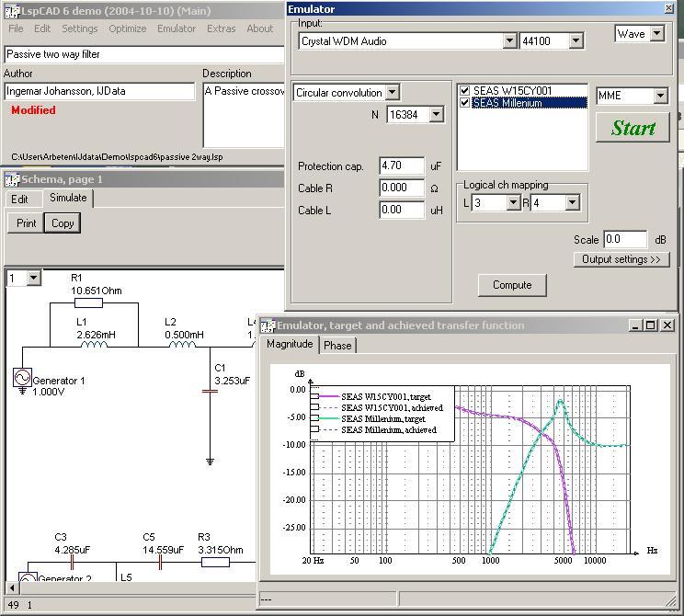Viewport: 684px width, 616px height.
Task: Click the ground symbol under C1
Action: (x=210, y=462)
